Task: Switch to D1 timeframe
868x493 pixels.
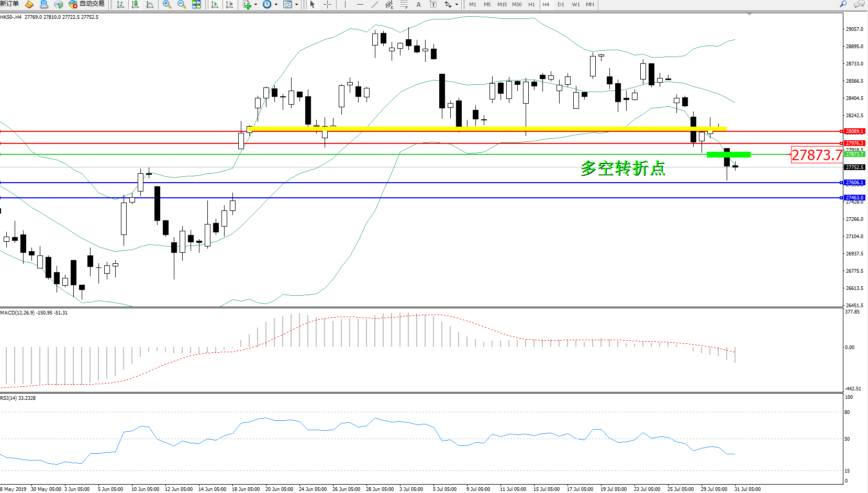Action: 561,5
